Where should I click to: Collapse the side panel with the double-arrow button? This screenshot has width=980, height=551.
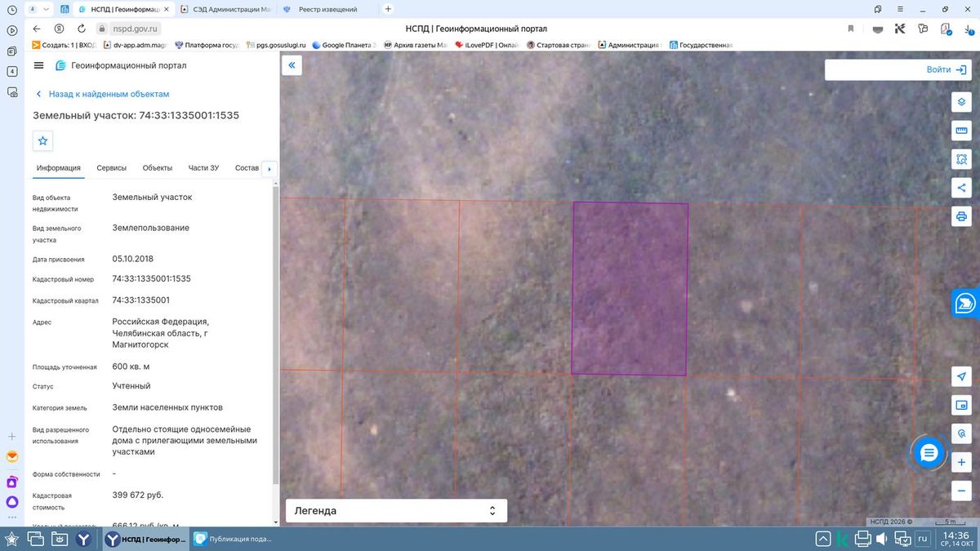pos(292,65)
